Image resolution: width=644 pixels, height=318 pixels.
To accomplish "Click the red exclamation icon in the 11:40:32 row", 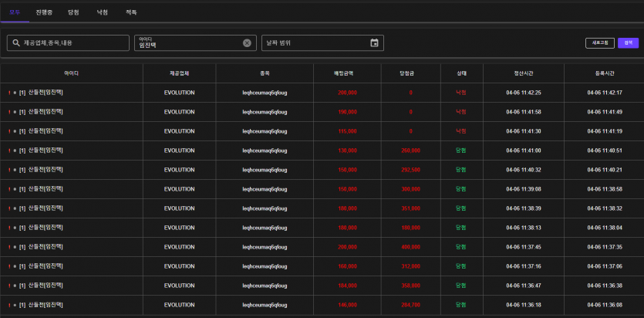I will point(9,170).
